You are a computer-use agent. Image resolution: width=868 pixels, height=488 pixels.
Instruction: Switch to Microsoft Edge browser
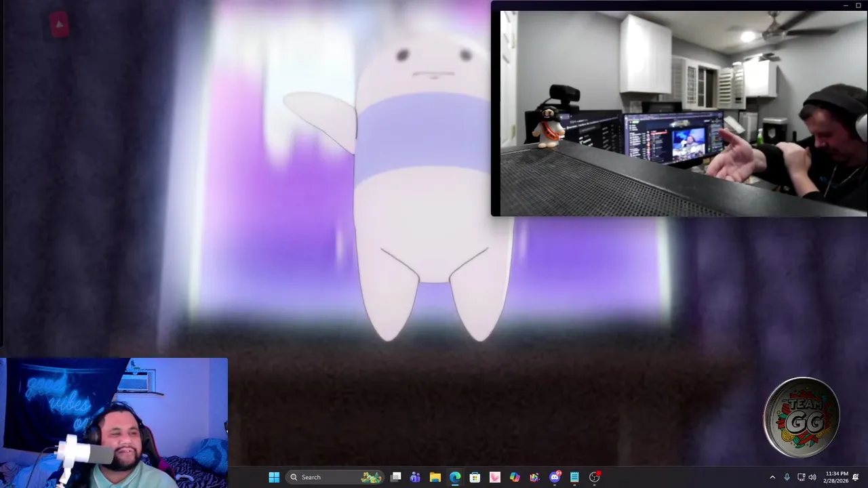coord(455,477)
